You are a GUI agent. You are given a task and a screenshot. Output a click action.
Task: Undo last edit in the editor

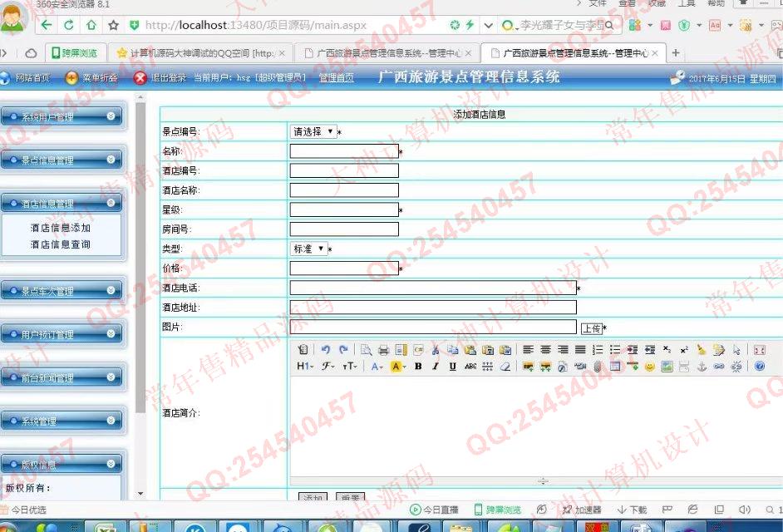326,350
